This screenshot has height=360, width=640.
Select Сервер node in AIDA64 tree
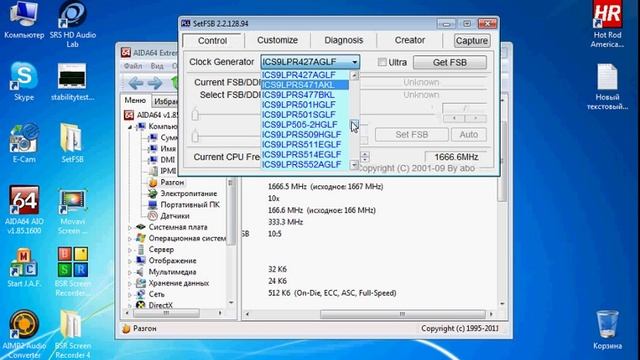coord(161,249)
